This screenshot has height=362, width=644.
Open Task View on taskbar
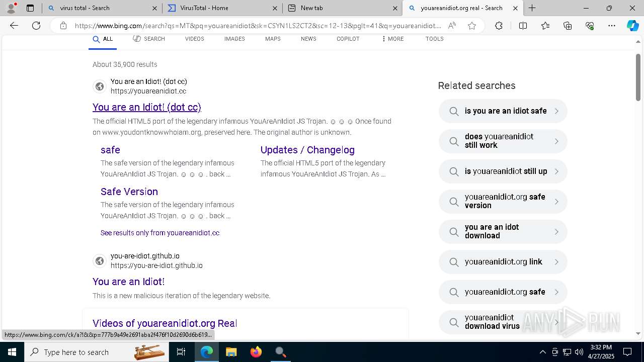tap(181, 352)
